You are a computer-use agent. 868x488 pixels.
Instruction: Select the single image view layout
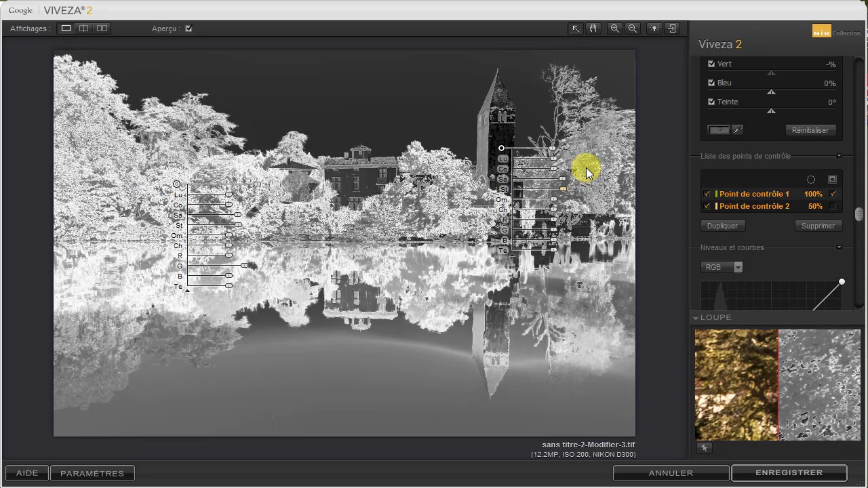66,28
